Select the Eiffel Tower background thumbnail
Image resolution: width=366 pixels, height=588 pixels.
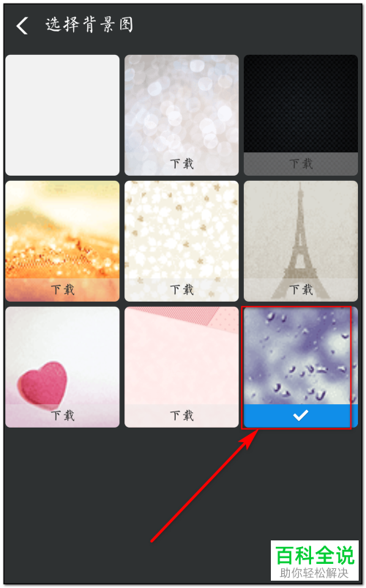coord(301,229)
